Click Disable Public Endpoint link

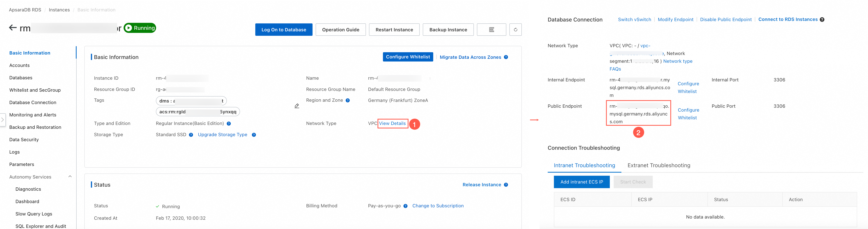726,20
